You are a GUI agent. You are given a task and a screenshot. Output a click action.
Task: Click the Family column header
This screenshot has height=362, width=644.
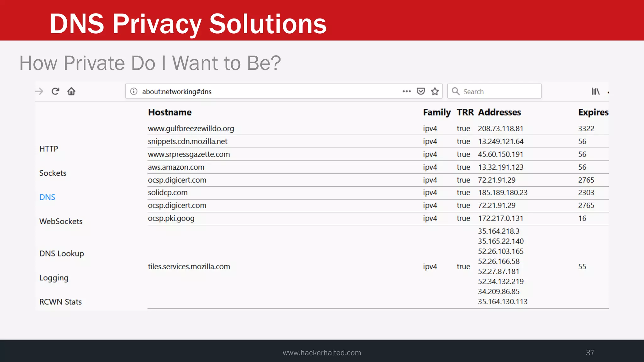(437, 112)
